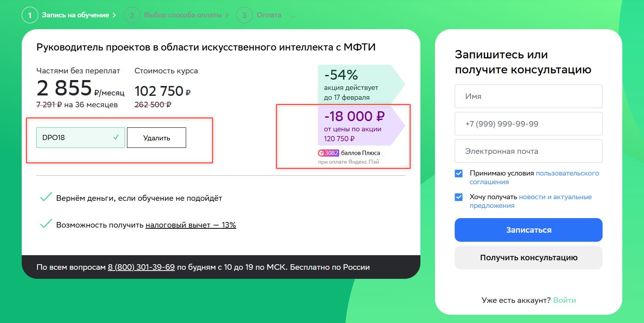Screen dimensions: 644x323
Task: Go to Выбор способа оплаты step
Action: (183, 15)
